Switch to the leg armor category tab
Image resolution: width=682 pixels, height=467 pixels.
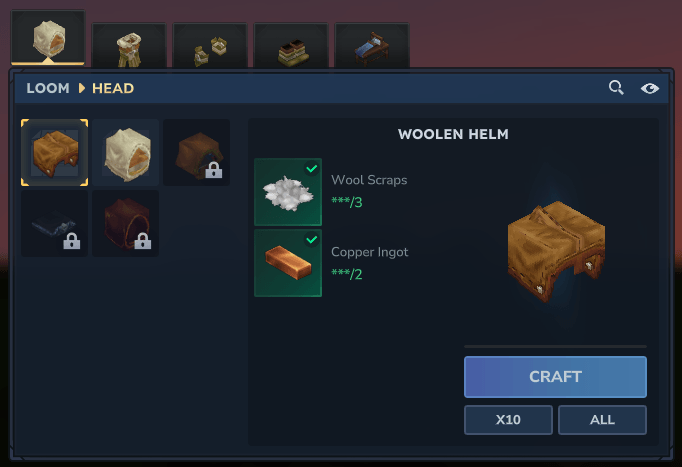[x=129, y=46]
